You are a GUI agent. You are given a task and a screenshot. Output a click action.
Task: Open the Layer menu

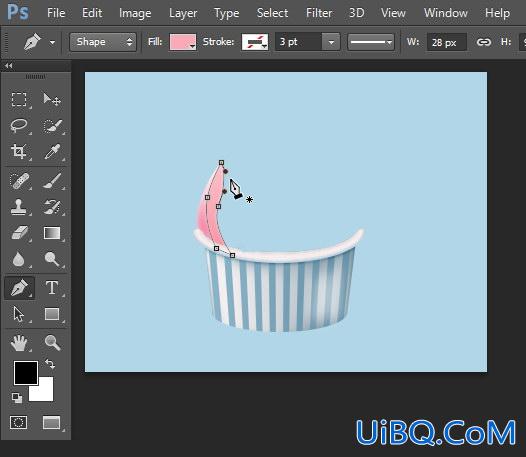183,13
